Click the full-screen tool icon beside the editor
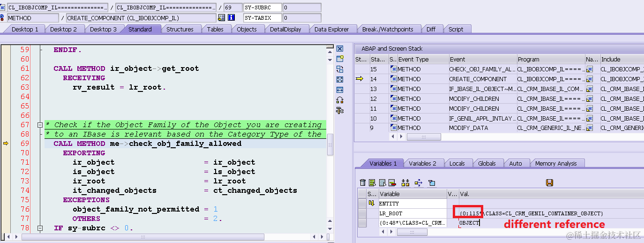The width and height of the screenshot is (644, 243). coord(340,79)
